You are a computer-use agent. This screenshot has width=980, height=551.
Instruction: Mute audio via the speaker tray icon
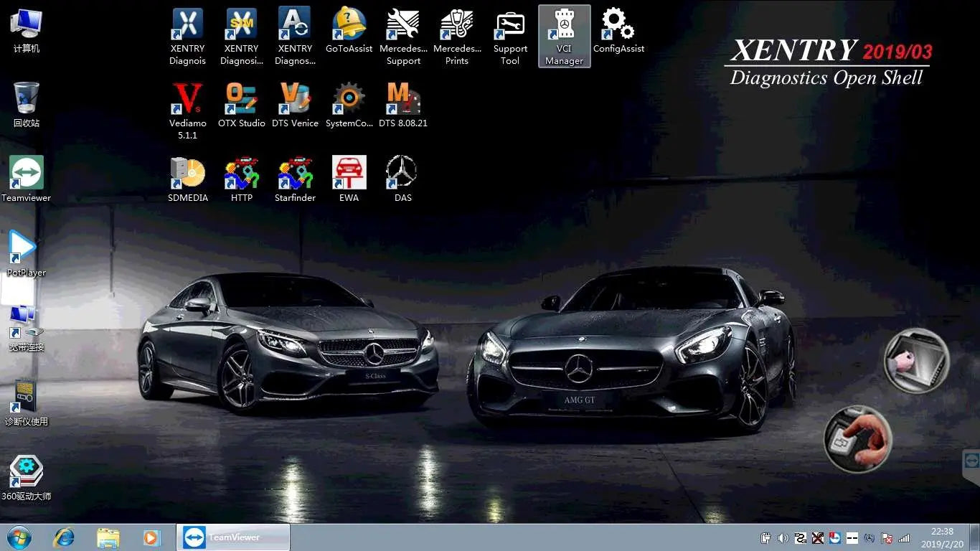tap(783, 538)
